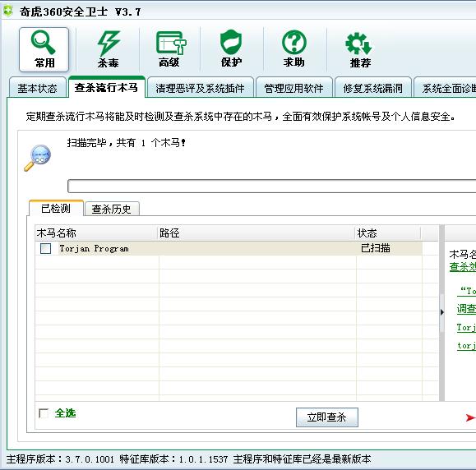Viewport: 476px width, 470px height.
Task: Open the lowercase torj link in side panel
Action: pyautogui.click(x=467, y=346)
